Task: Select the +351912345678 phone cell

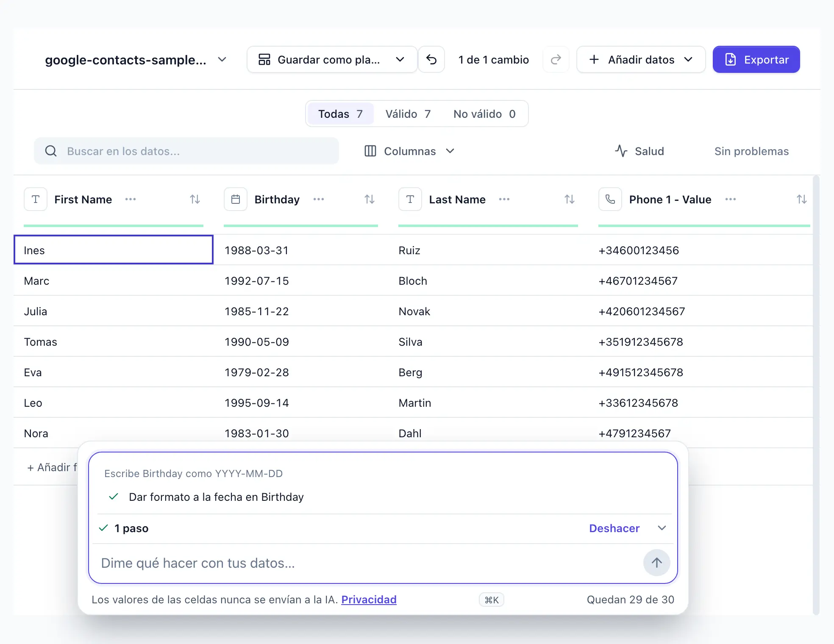Action: tap(700, 341)
